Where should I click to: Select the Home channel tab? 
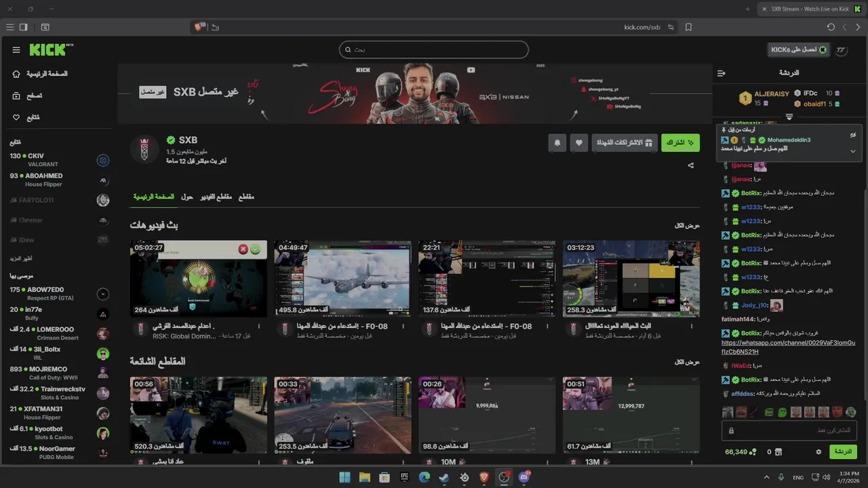pyautogui.click(x=153, y=197)
